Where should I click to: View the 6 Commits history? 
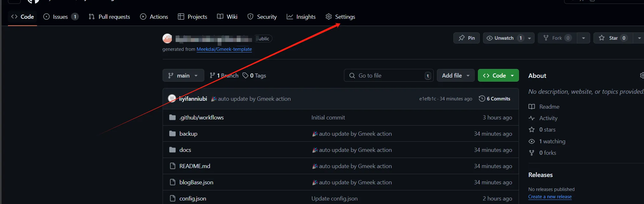(494, 99)
